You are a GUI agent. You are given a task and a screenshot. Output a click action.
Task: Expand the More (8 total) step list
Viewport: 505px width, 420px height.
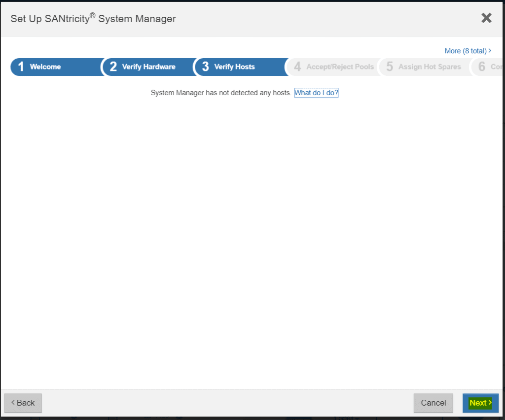(468, 51)
